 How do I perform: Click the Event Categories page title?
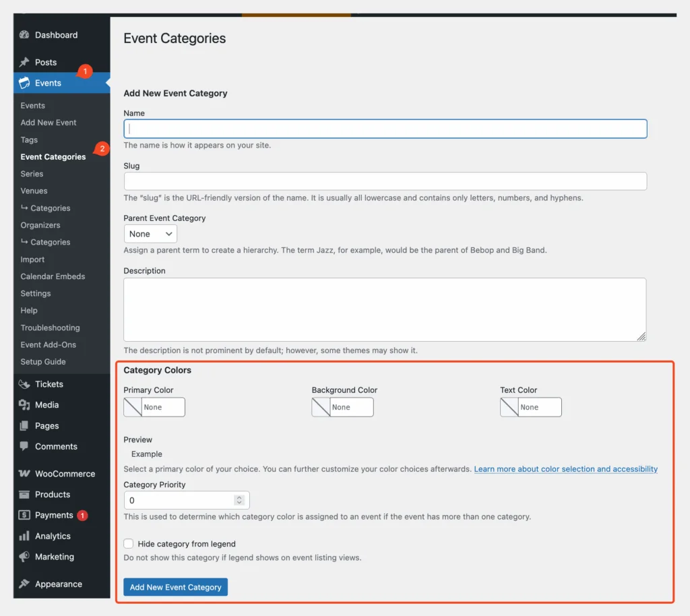(x=175, y=38)
